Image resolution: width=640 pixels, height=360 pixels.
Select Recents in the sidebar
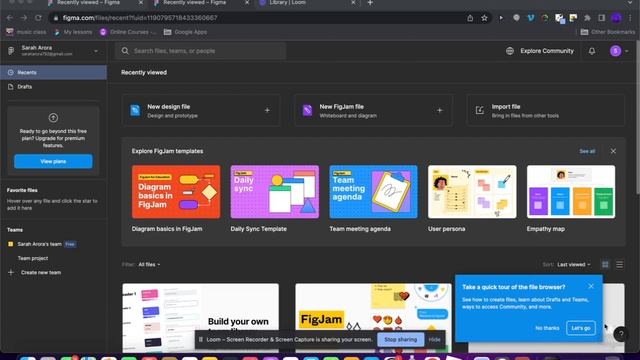[53, 72]
